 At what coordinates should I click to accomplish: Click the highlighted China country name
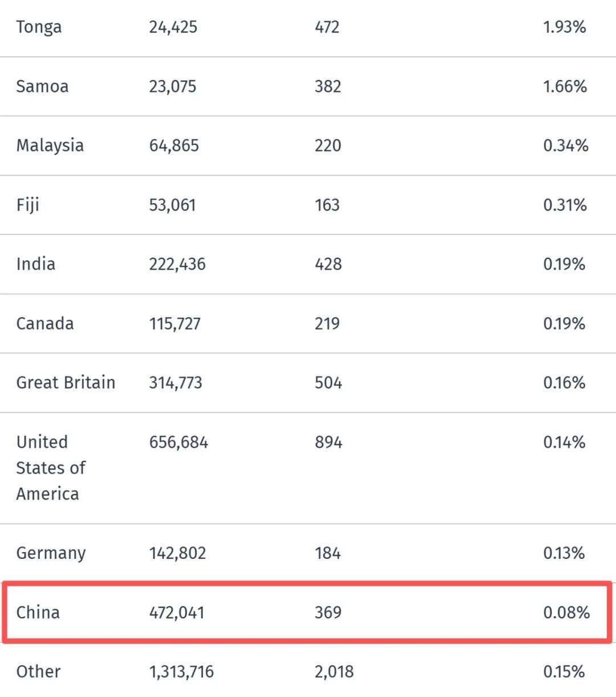(38, 613)
